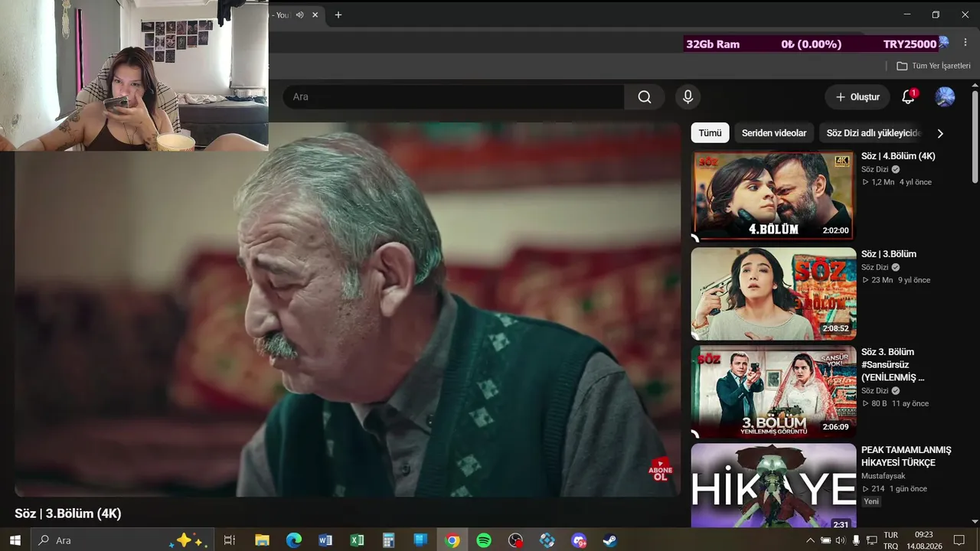Open video title Söz | 4.Bölüm (4K)
Image resolution: width=980 pixels, height=551 pixels.
pyautogui.click(x=898, y=156)
